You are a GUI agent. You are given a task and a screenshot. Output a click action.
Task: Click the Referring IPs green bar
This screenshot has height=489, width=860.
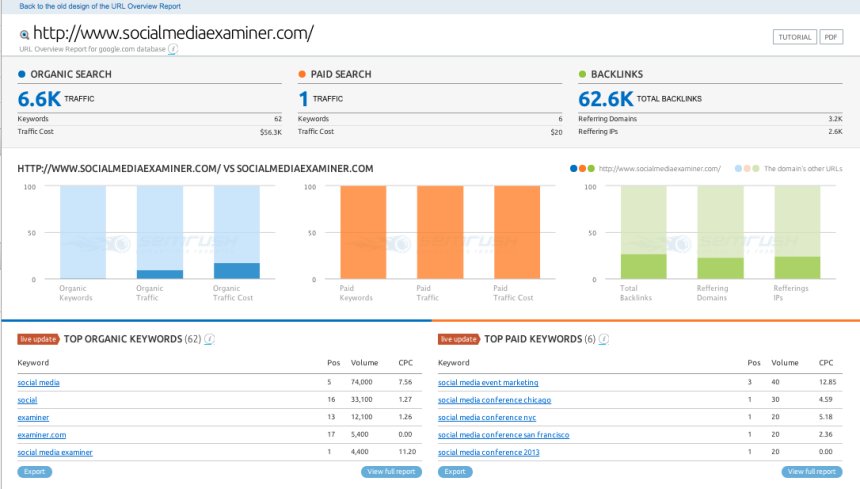(797, 232)
